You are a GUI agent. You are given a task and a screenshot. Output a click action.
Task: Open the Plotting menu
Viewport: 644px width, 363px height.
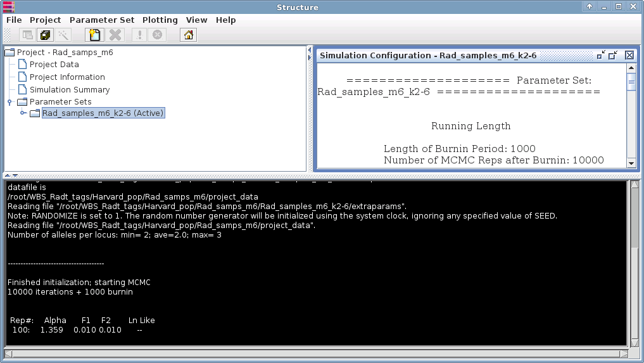160,20
